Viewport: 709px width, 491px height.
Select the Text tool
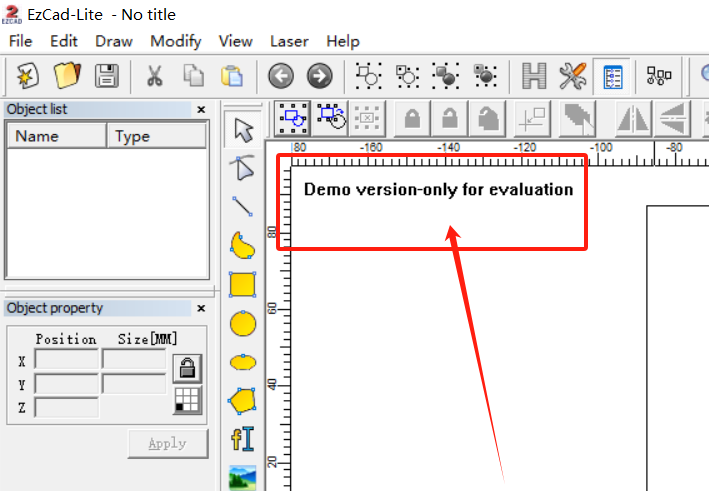[243, 439]
